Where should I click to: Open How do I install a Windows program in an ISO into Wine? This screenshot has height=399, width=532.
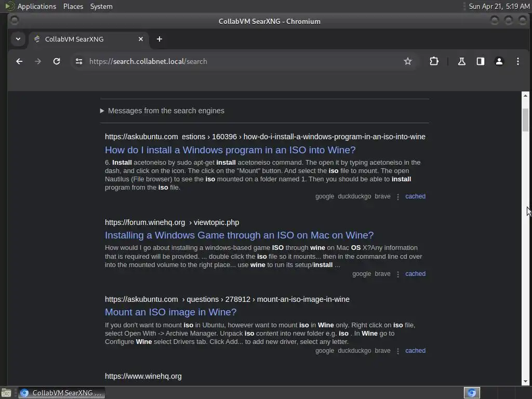point(230,150)
